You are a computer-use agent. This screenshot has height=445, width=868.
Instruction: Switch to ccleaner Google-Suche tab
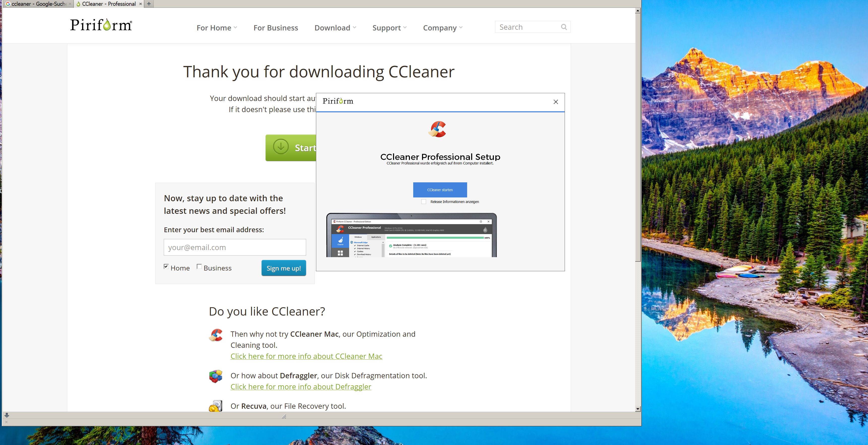[x=37, y=4]
